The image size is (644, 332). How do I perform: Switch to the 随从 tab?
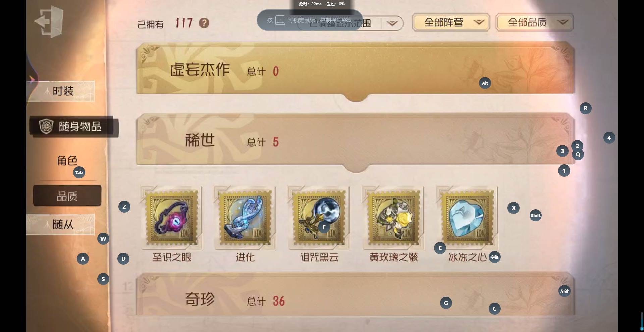[x=61, y=224]
